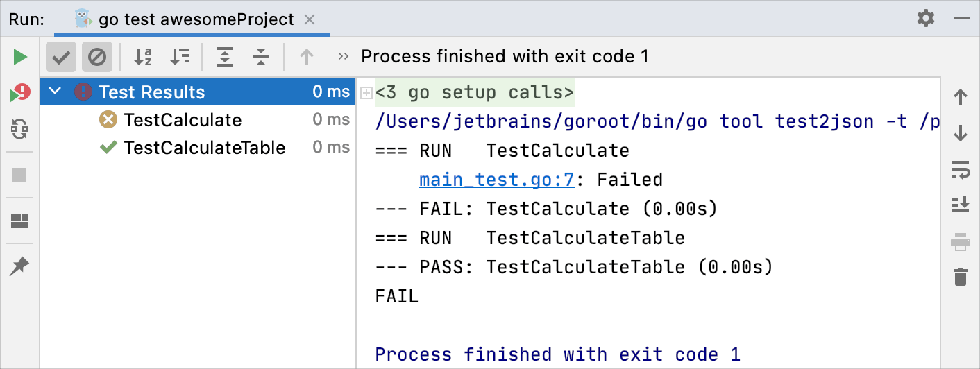Click the 0 ms duration of TestCalculateTable
The height and width of the screenshot is (369, 980).
[x=331, y=148]
